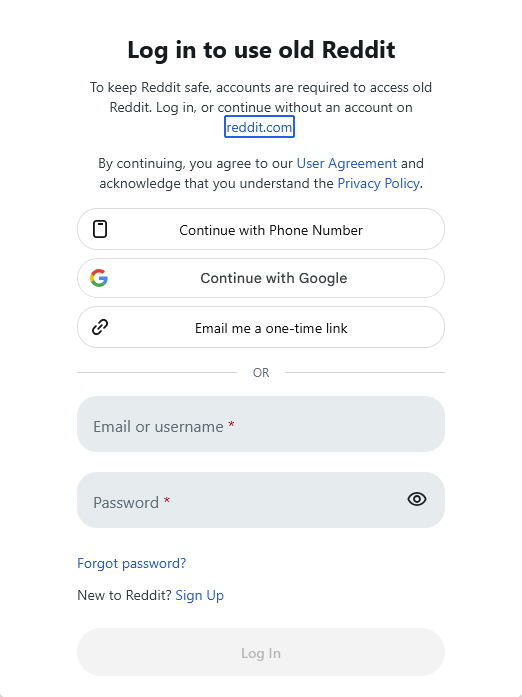Focus the Email or username field
Image resolution: width=522 pixels, height=697 pixels.
coord(261,424)
